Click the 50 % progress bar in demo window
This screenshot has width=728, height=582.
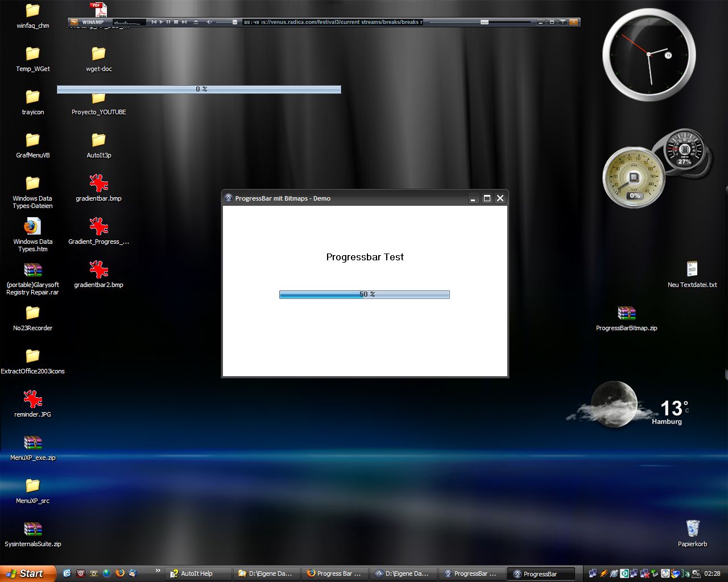pyautogui.click(x=364, y=294)
